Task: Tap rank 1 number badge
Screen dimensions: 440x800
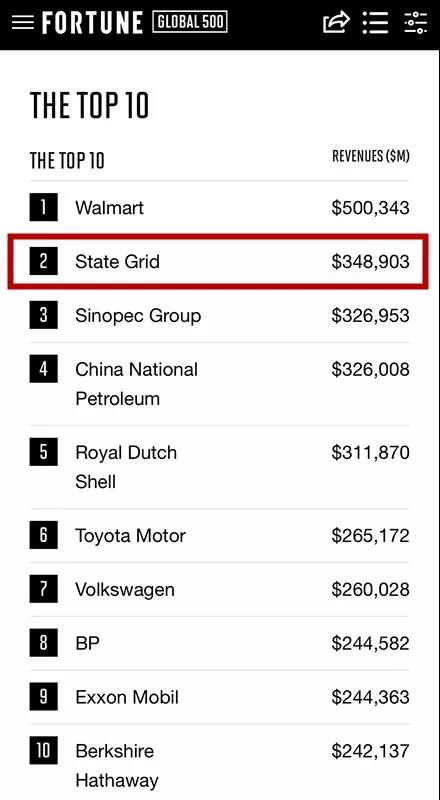Action: pyautogui.click(x=43, y=207)
